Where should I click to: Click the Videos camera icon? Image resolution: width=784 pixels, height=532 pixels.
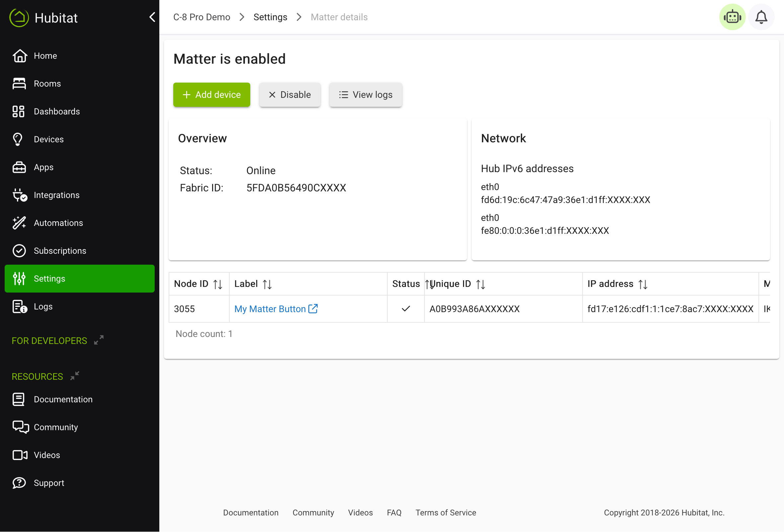(x=20, y=455)
